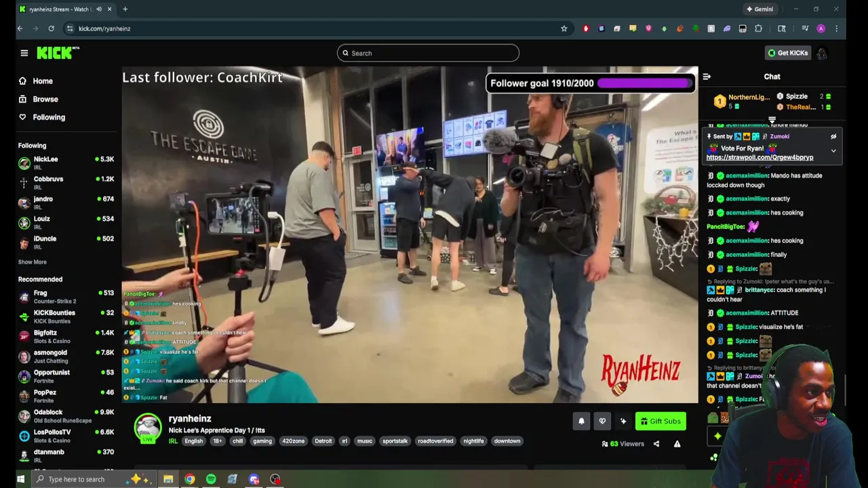Focus the Kick Search field
The image size is (868, 488).
pos(428,53)
